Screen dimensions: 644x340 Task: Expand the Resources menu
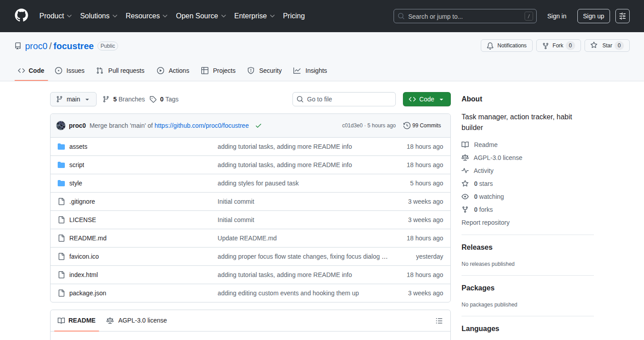147,16
